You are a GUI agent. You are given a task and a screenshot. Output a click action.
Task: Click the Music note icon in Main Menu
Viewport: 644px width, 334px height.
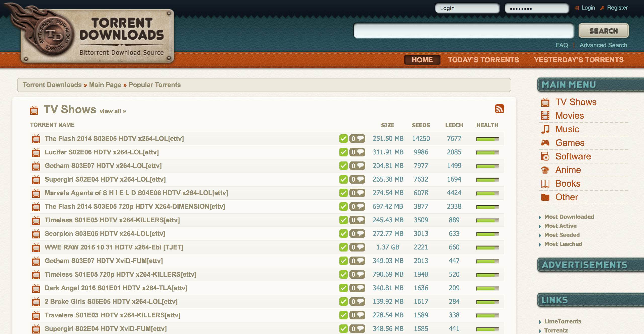pos(545,129)
